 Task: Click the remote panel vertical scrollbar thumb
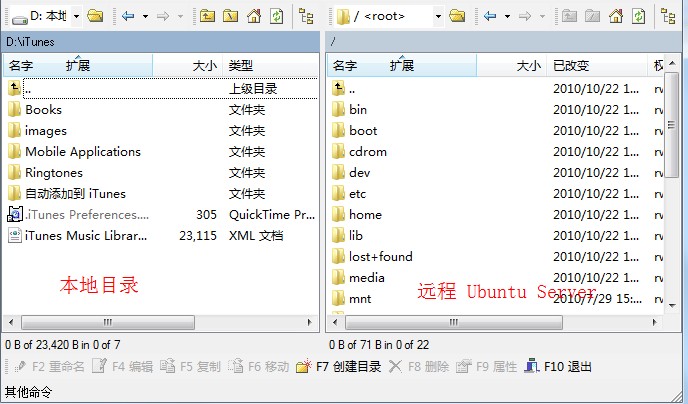671,125
